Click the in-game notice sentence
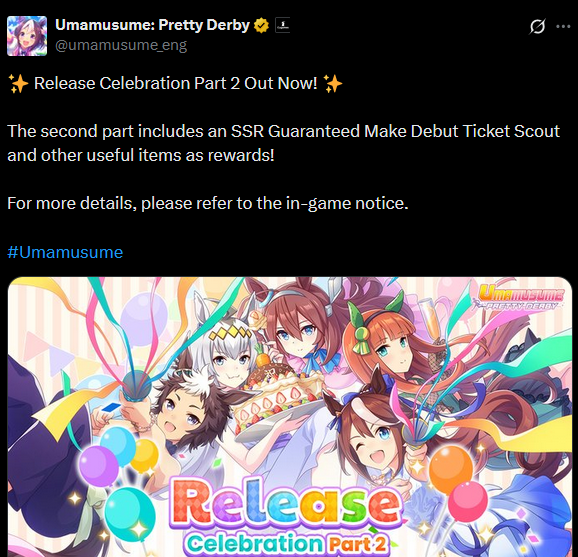This screenshot has height=557, width=578. tap(208, 203)
